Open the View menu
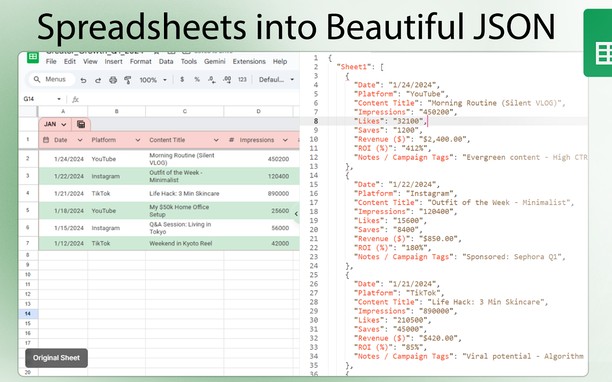The width and height of the screenshot is (612, 382). pos(90,61)
